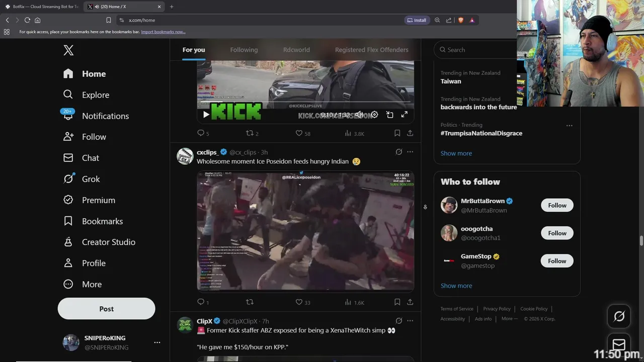The width and height of the screenshot is (644, 362).
Task: Expand the More menu in sidebar
Action: (83, 285)
